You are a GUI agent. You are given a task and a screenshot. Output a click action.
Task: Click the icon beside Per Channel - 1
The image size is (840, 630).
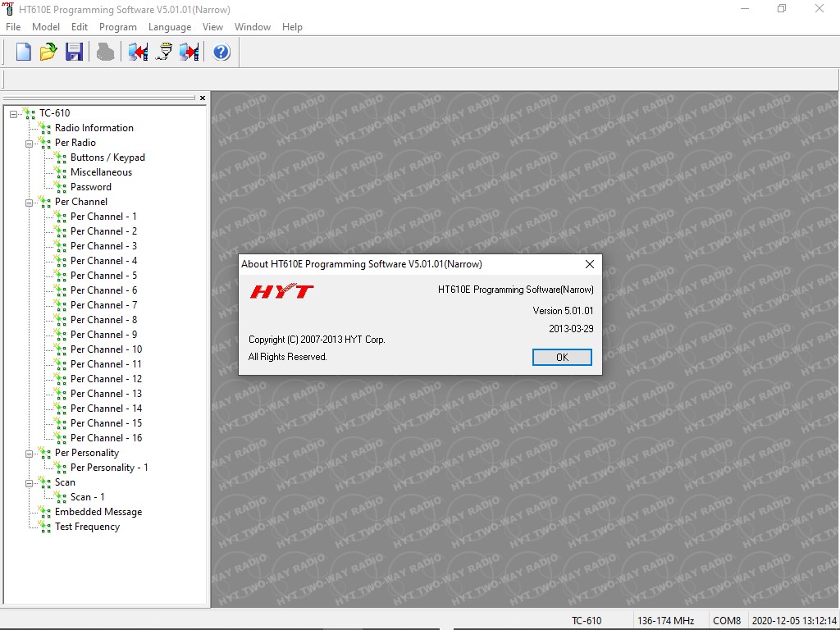point(61,217)
